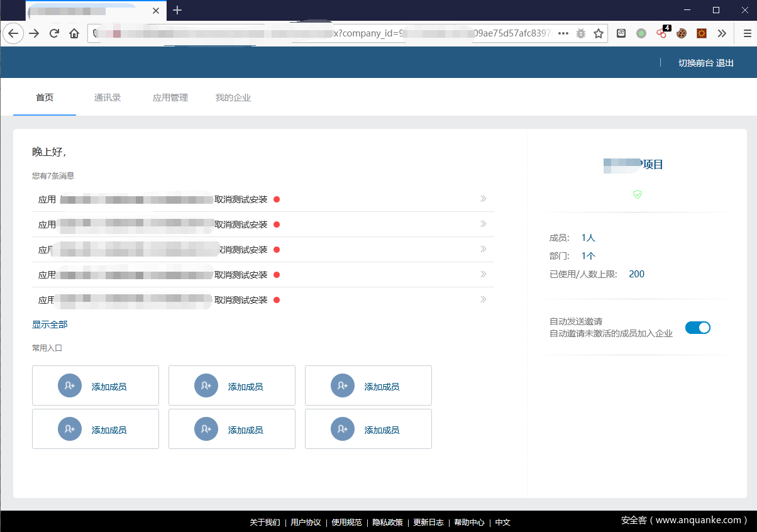Open the 应用管理 tab
757x532 pixels.
(x=170, y=97)
